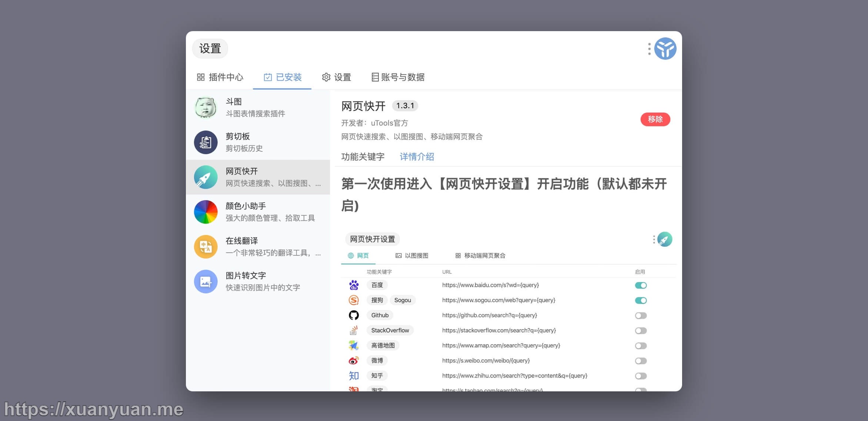Click the 知乎 keyword tag
This screenshot has height=421, width=868.
coord(377,376)
